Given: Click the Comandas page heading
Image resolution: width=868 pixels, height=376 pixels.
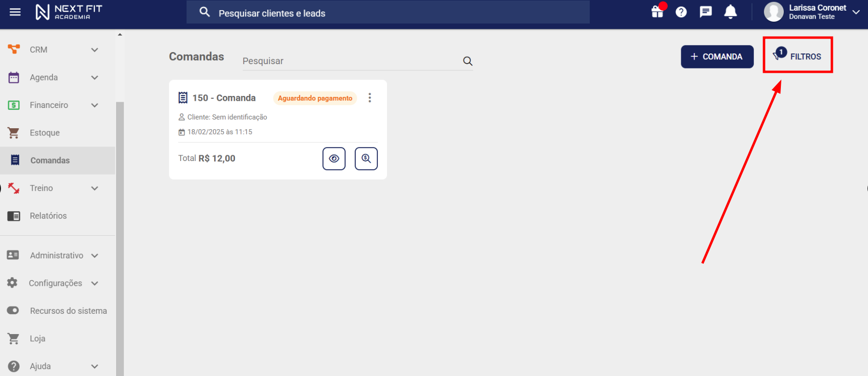Looking at the screenshot, I should [196, 56].
